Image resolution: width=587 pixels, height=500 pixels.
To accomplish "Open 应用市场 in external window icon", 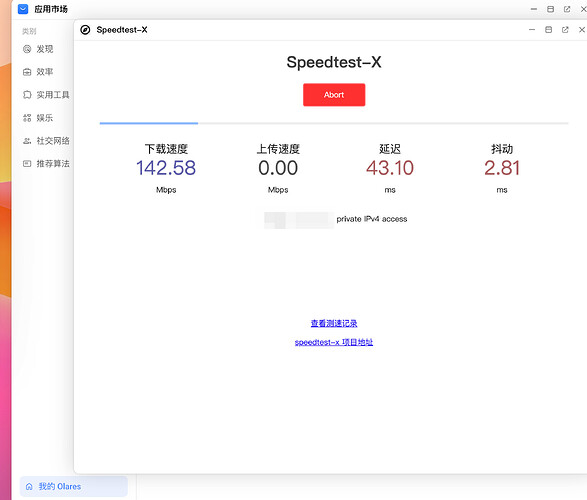I will tap(567, 9).
